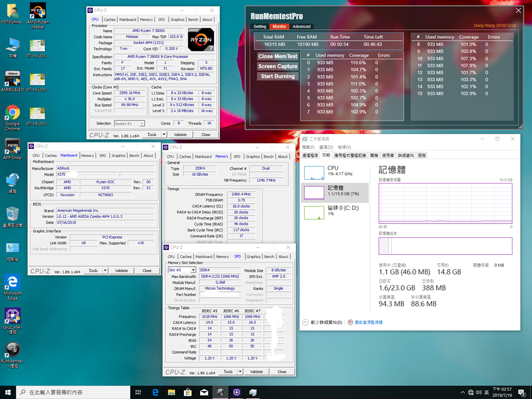
Task: Switch to Caches tab in CPU-Z CPU window
Action: pyautogui.click(x=110, y=20)
